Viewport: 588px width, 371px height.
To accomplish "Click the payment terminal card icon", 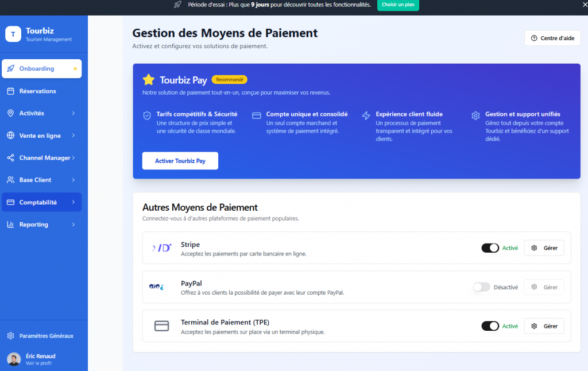I will (x=162, y=326).
